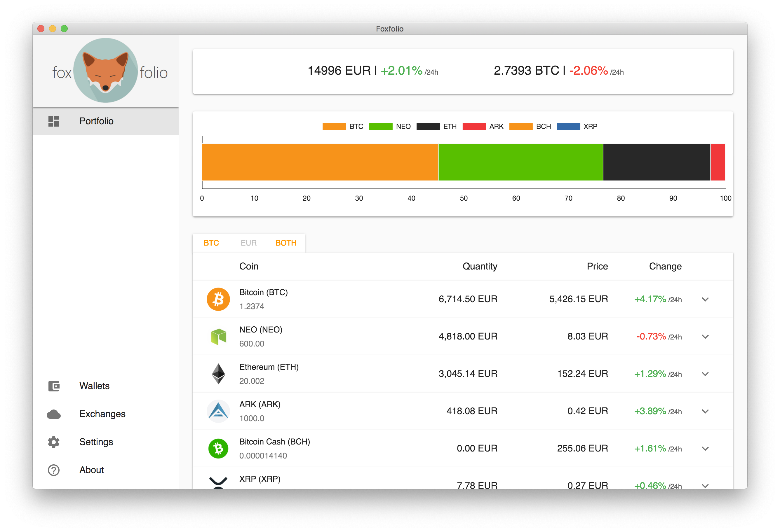Click the Exchanges cloud icon
Image resolution: width=780 pixels, height=532 pixels.
click(x=54, y=414)
